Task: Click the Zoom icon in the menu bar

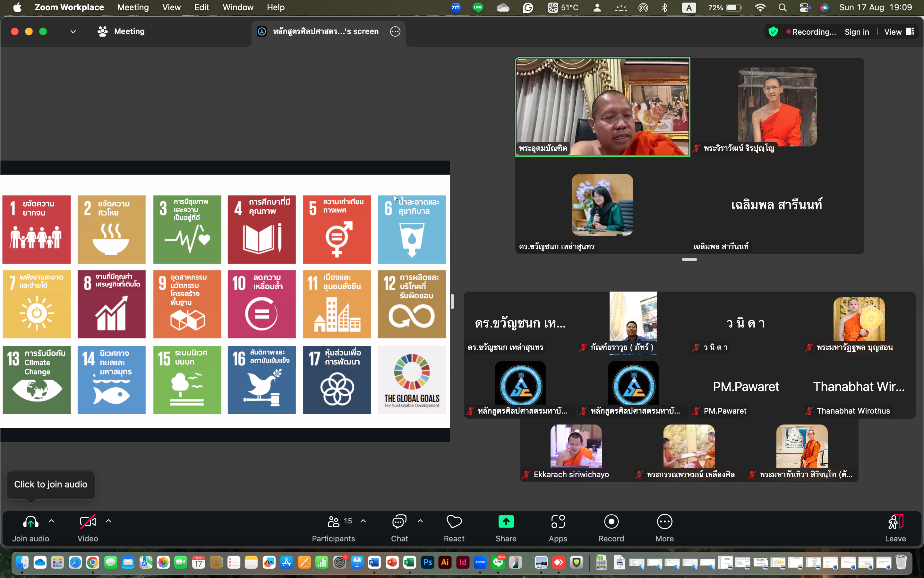Action: click(456, 8)
